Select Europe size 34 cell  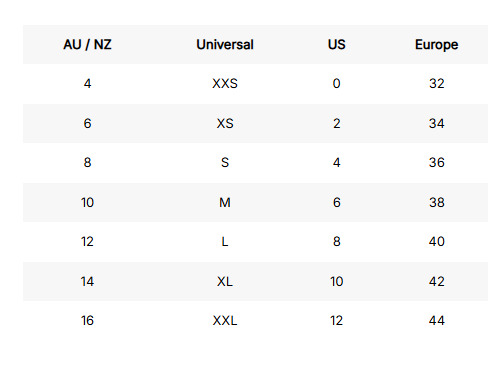[x=437, y=123]
